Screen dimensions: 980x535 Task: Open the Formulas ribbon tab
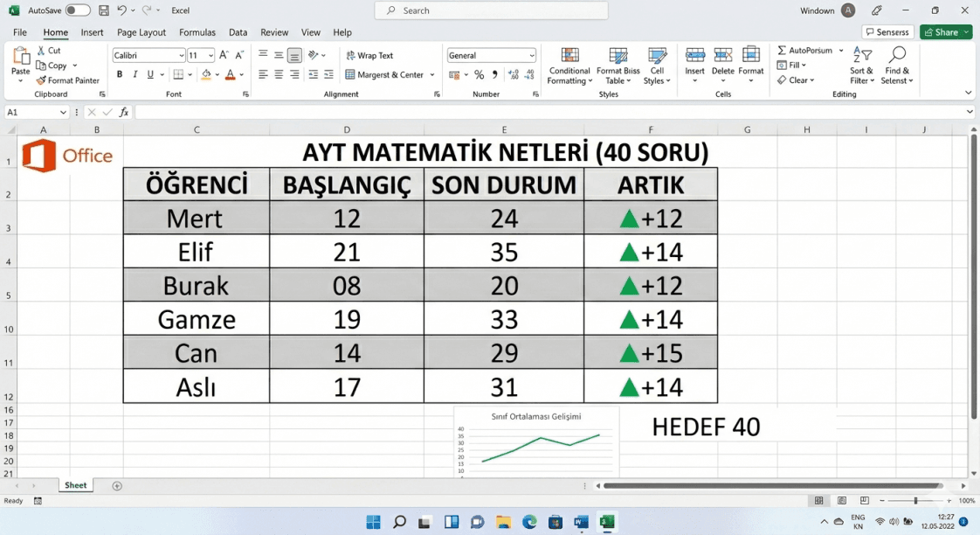[197, 32]
